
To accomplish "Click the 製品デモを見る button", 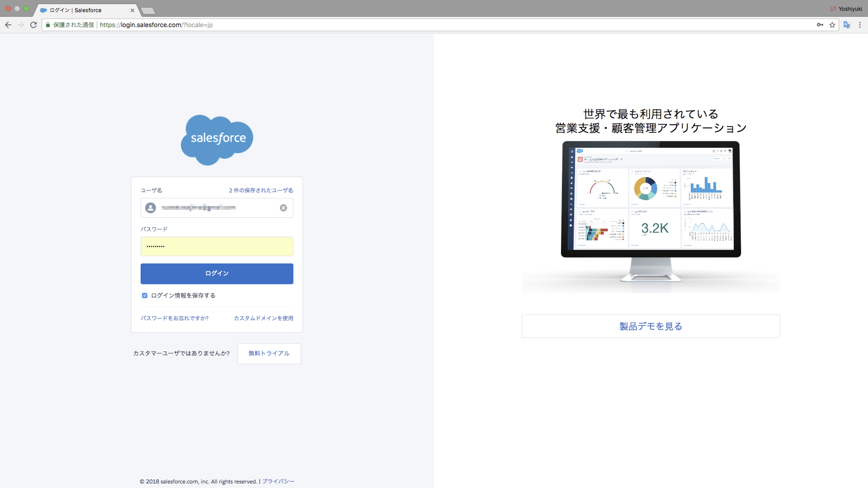I will 651,326.
